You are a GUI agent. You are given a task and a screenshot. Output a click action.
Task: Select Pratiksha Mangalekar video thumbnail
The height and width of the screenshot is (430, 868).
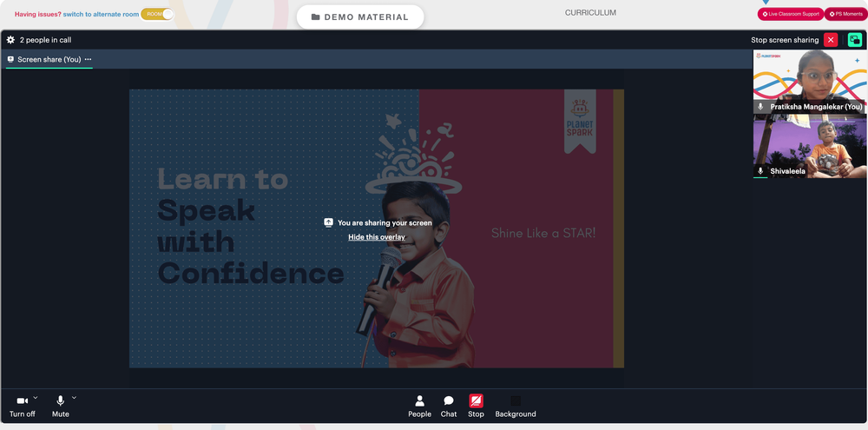click(x=810, y=82)
